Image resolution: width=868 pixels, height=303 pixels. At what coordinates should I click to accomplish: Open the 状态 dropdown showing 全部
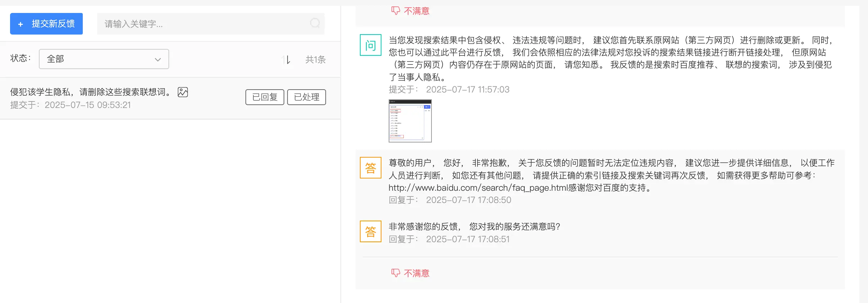click(104, 59)
